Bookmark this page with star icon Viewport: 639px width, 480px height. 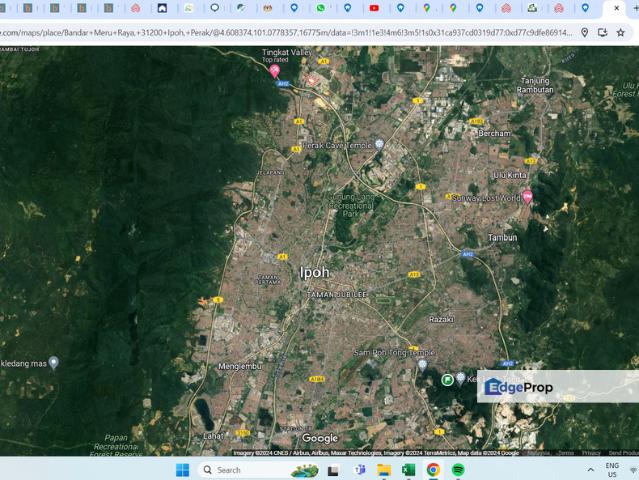click(x=620, y=32)
